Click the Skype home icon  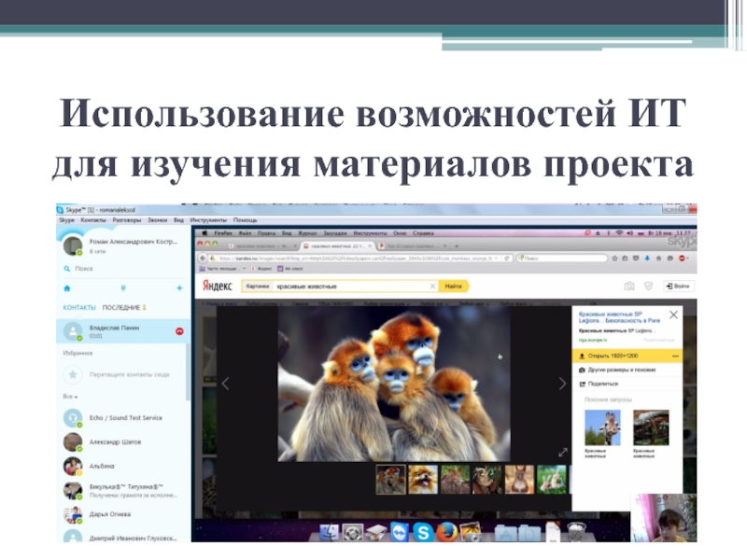pos(66,289)
